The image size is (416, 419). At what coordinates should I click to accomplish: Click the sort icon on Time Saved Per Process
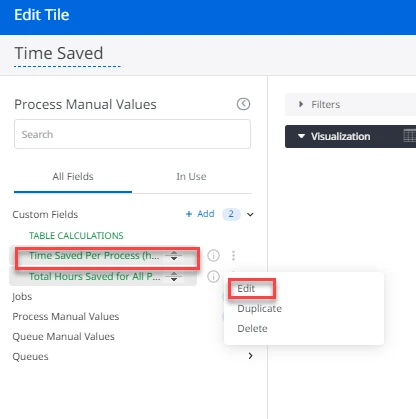(x=174, y=256)
